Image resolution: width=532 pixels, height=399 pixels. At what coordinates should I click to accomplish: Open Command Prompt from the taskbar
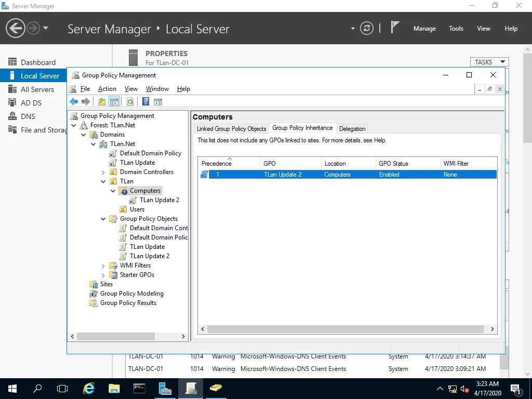point(139,389)
